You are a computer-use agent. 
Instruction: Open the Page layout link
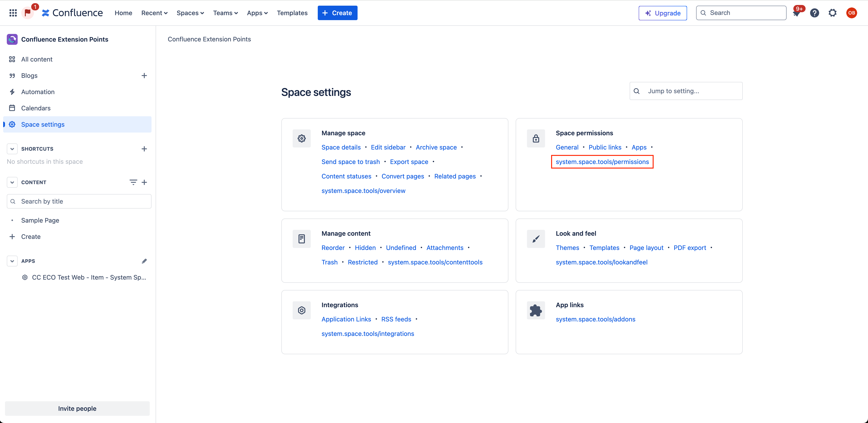[x=646, y=248]
